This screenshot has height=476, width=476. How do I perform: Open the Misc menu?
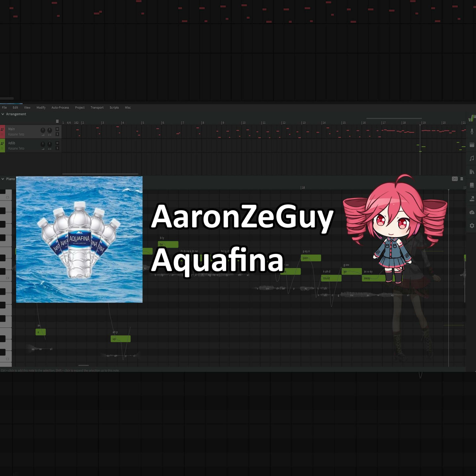[x=128, y=107]
